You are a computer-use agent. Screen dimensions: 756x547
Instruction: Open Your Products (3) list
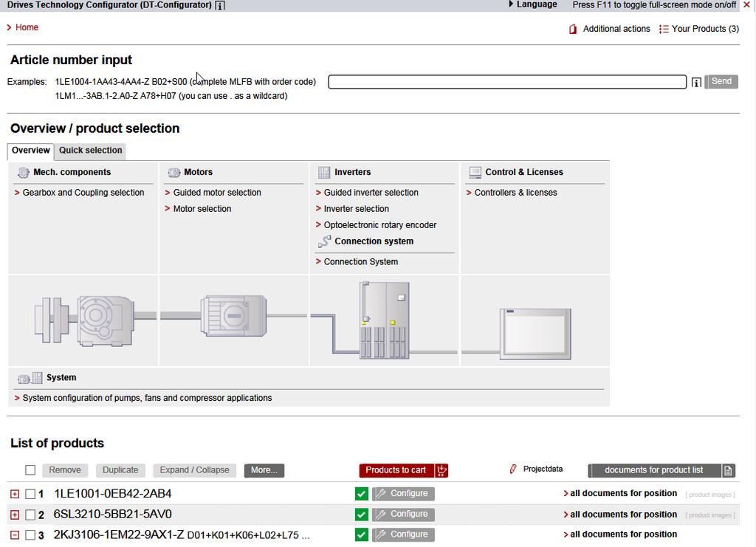point(705,29)
